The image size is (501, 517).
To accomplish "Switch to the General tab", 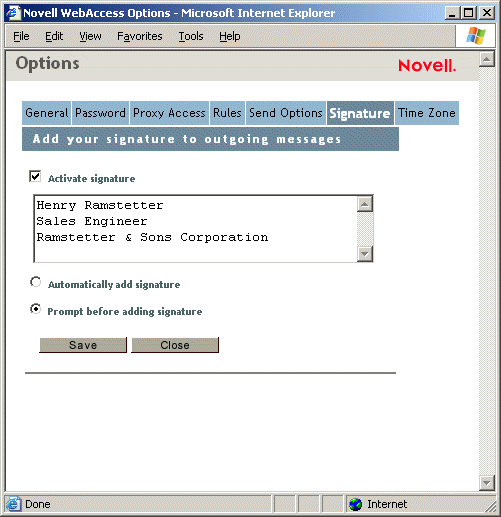I will (x=46, y=113).
